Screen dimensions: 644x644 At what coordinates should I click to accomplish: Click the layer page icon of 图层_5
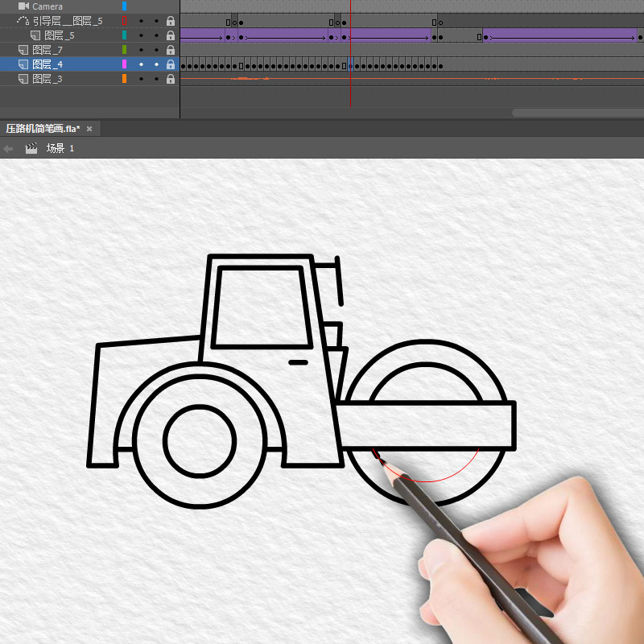coord(35,35)
